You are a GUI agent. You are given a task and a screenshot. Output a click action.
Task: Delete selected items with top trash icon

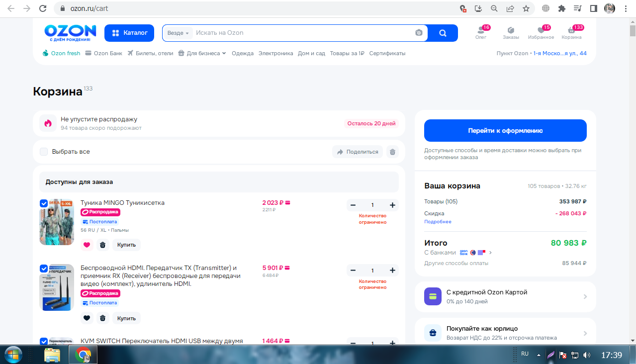tap(393, 152)
